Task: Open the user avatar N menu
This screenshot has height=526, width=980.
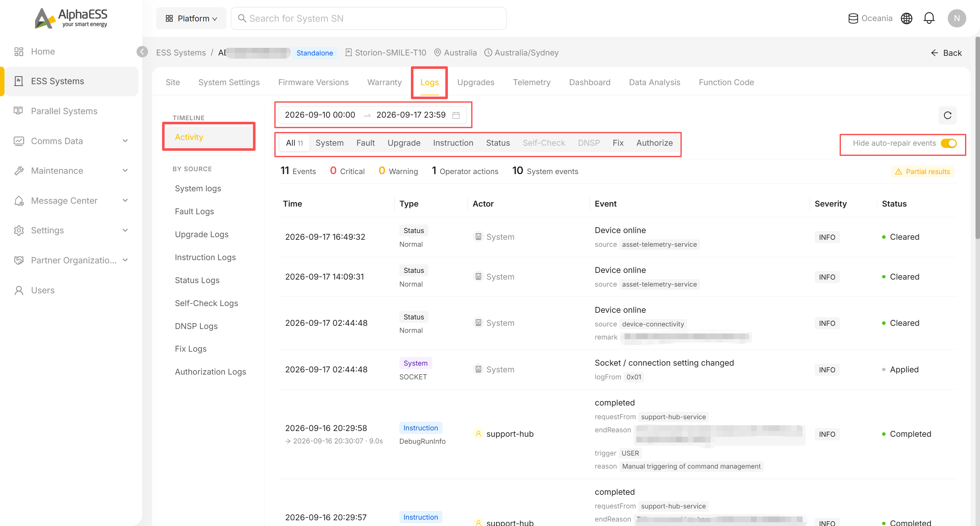Action: [956, 18]
